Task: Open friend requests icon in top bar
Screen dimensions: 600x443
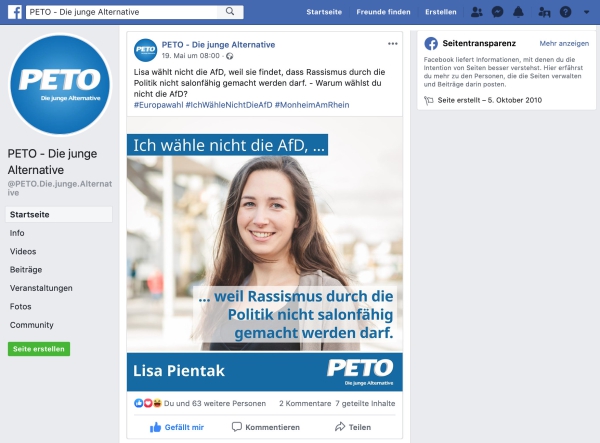Action: (476, 12)
